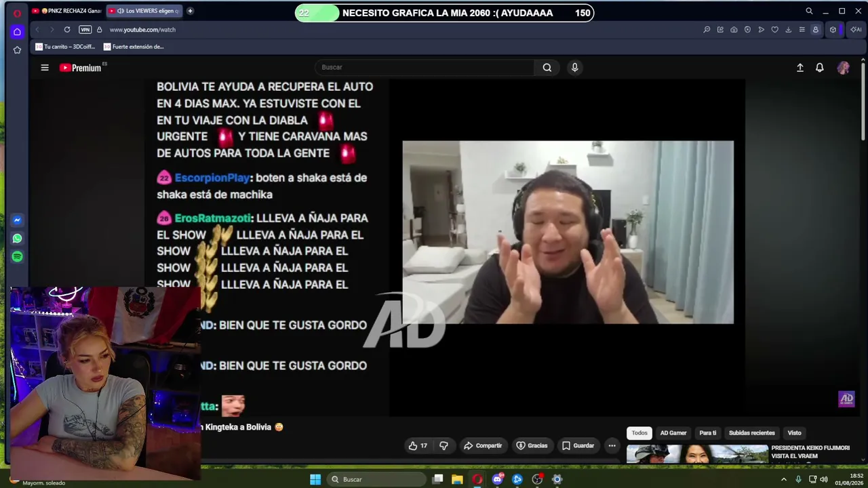Start YouTube voice search with microphone
868x488 pixels.
tap(574, 68)
